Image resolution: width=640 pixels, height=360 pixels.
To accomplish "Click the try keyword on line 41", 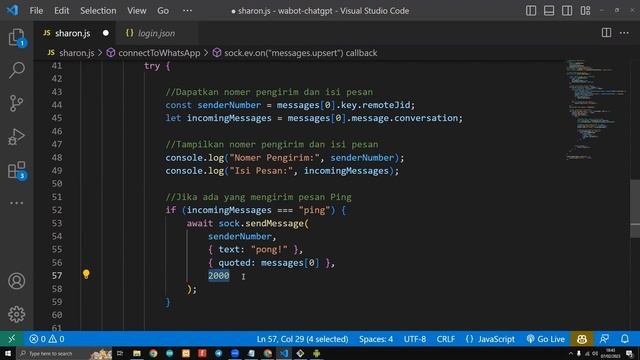I will click(x=152, y=66).
